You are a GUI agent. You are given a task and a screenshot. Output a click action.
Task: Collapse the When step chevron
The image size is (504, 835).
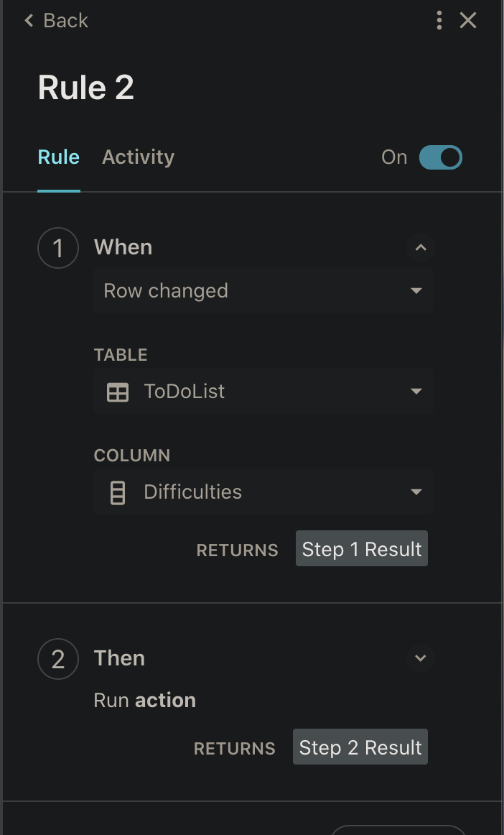tap(421, 248)
